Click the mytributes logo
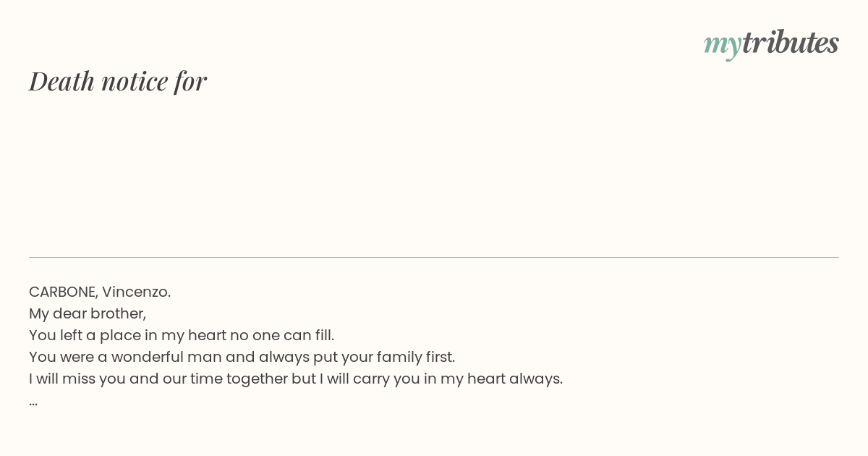The width and height of the screenshot is (868, 456). pyautogui.click(x=771, y=43)
